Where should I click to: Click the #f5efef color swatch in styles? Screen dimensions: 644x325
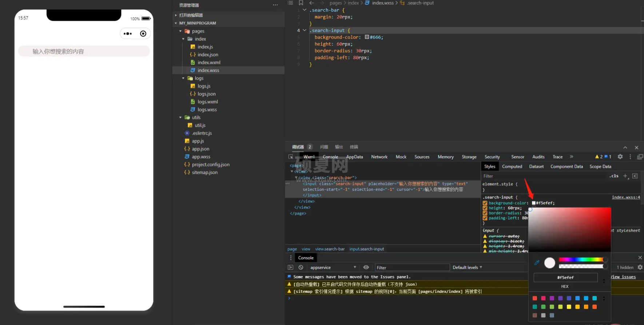pyautogui.click(x=533, y=203)
